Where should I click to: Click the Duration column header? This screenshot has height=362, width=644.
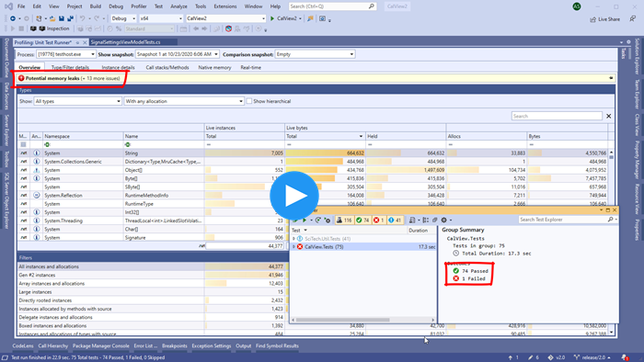coord(418,231)
